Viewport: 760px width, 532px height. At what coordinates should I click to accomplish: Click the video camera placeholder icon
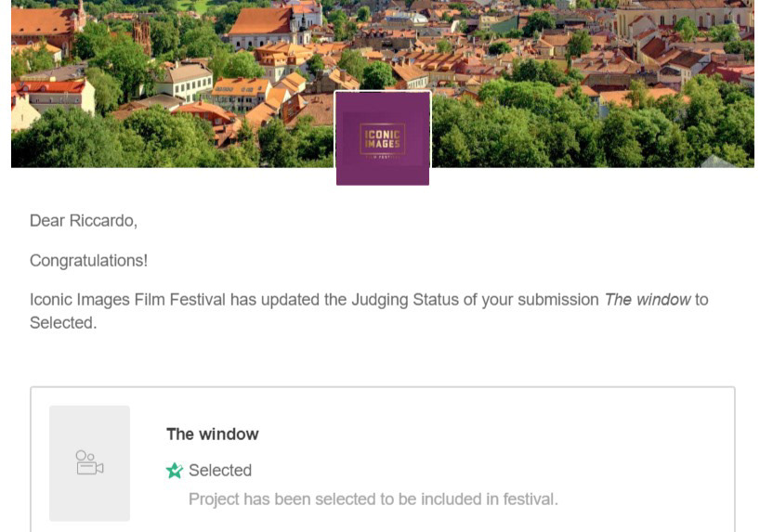89,462
